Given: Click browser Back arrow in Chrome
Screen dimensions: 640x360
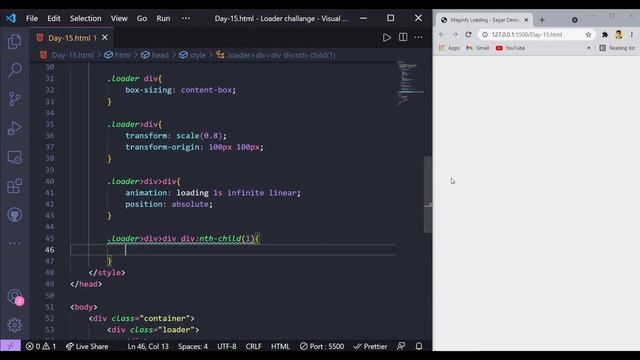Looking at the screenshot, I should [442, 35].
